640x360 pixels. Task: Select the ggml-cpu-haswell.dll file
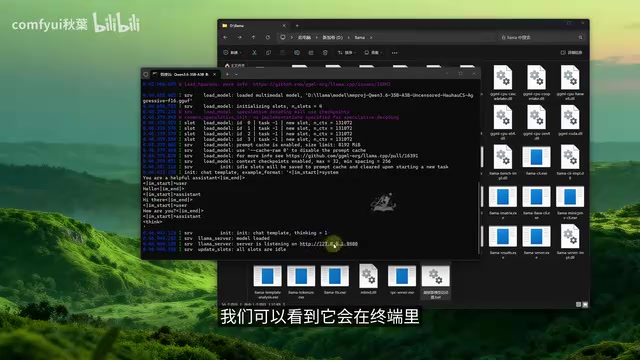pos(570,82)
